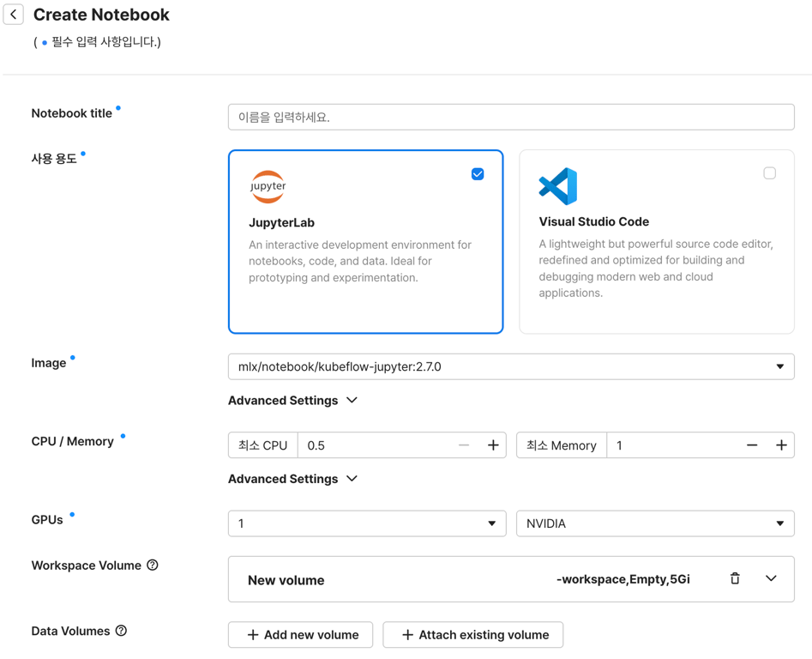Click the Notebook title input field
This screenshot has height=659, width=812.
(511, 117)
